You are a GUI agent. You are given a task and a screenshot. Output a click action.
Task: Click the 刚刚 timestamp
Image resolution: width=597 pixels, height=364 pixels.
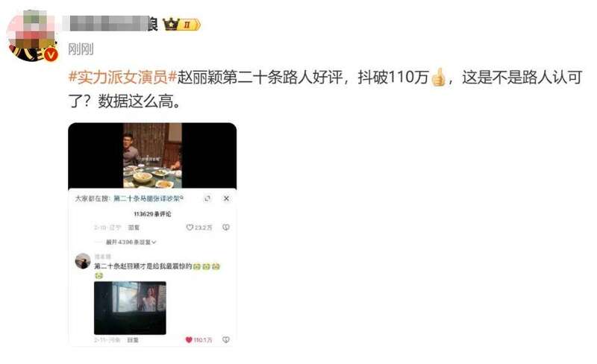[81, 49]
